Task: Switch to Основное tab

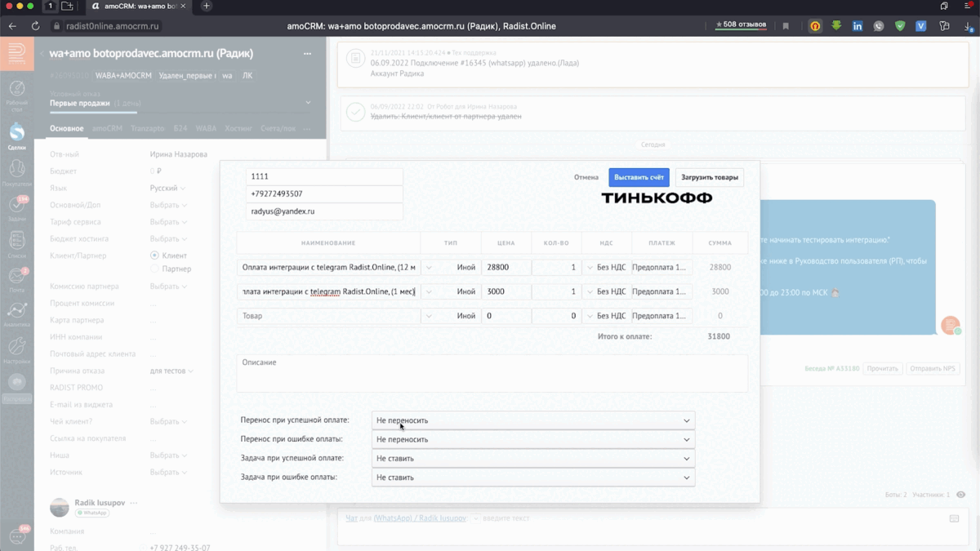Action: pos(66,128)
